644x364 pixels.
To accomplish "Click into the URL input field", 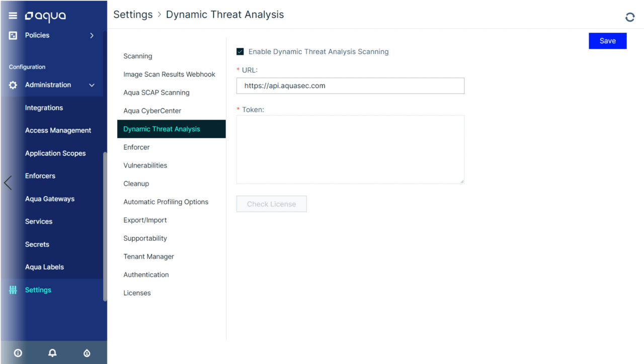I will 350,85.
